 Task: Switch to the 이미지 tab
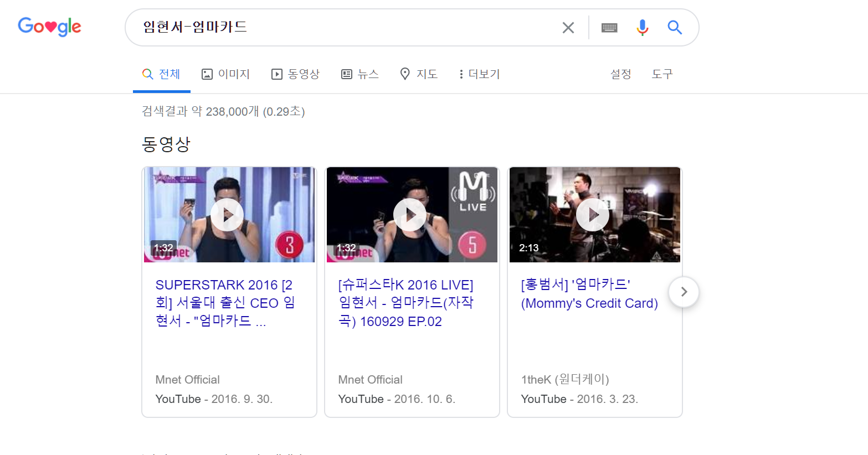(225, 74)
